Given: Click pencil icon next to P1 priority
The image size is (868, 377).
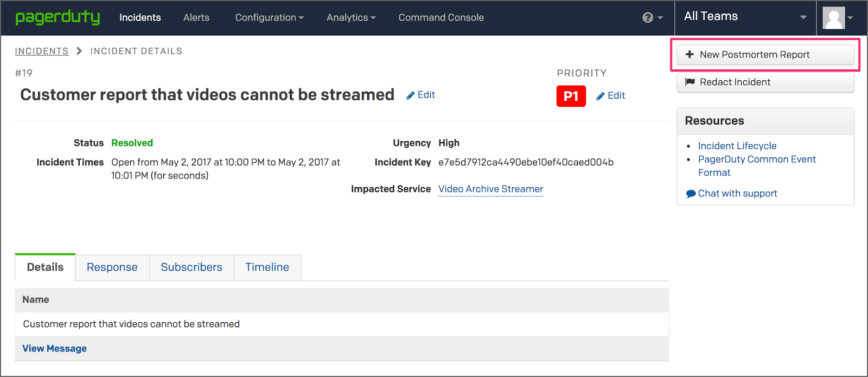Looking at the screenshot, I should click(x=601, y=96).
